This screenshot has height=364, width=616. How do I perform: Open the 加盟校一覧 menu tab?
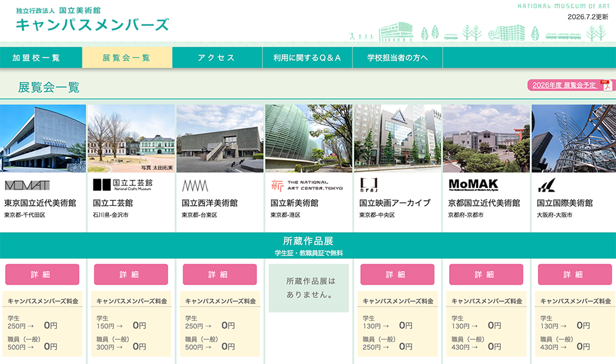[41, 58]
